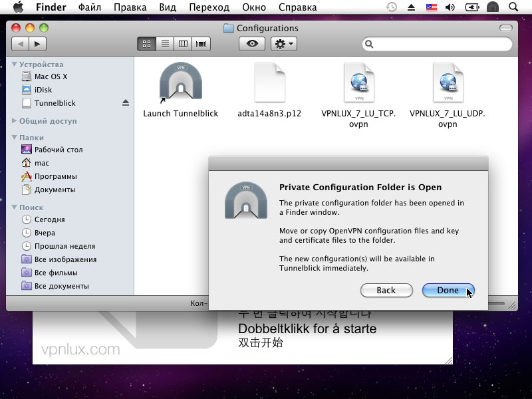Expand the Общий доступ sidebar section
532x399 pixels.
[x=14, y=121]
